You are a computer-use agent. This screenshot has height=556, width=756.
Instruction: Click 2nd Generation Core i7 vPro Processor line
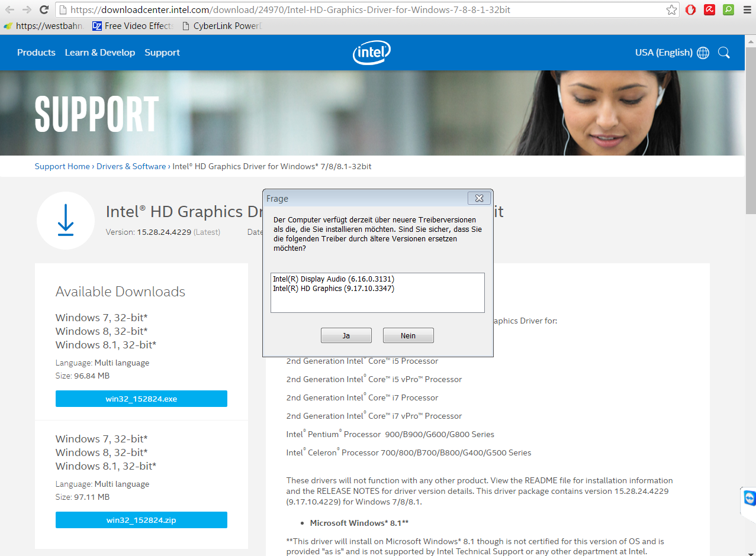point(374,416)
